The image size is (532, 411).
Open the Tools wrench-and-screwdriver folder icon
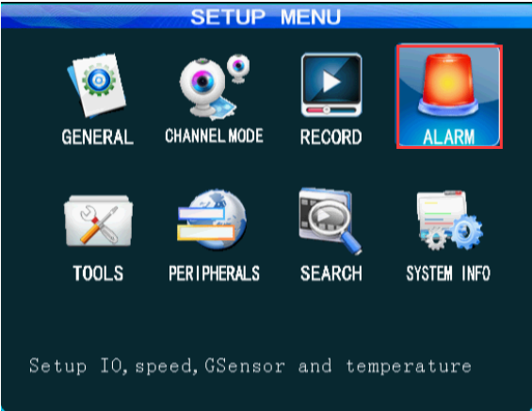[98, 221]
